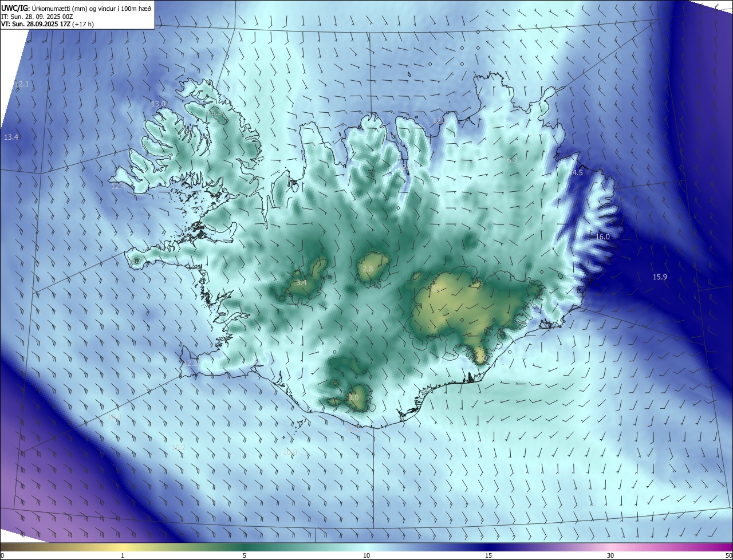Click the 10.3 value label southwest offshore
733x560 pixels.
tap(115, 417)
